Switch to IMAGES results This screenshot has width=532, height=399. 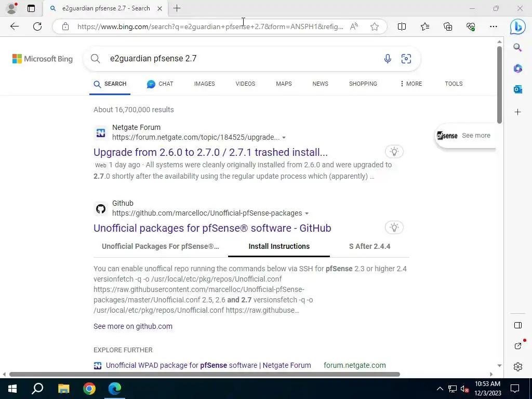(204, 84)
